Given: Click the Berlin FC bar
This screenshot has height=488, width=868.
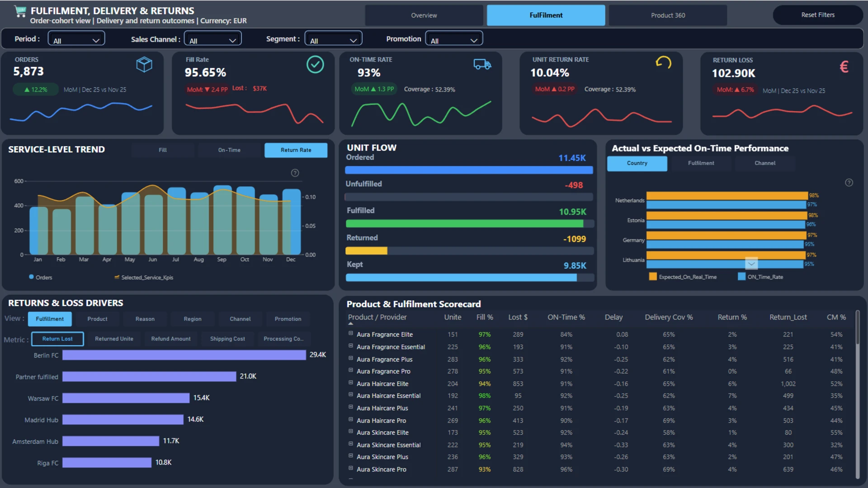Looking at the screenshot, I should pos(184,355).
